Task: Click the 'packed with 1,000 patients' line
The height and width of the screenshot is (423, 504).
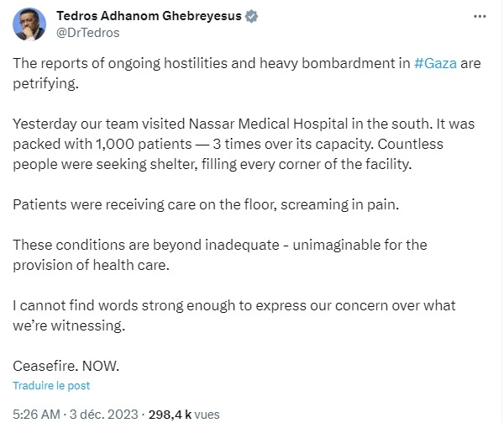Action: (x=228, y=144)
